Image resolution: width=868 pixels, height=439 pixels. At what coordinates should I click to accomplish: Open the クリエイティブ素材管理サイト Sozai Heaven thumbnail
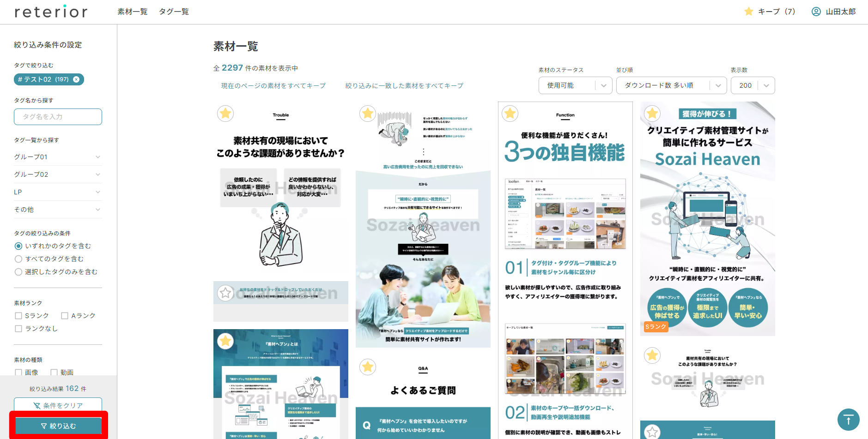[708, 219]
